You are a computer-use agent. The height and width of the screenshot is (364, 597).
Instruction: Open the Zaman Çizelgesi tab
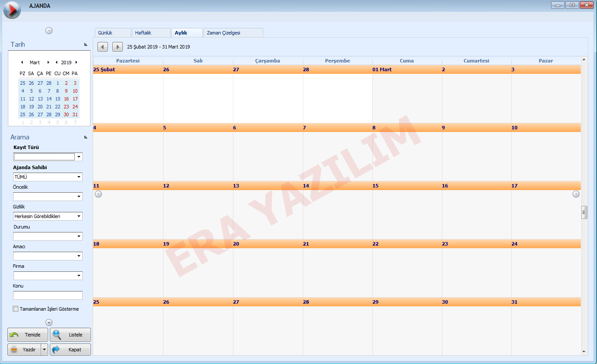click(233, 33)
